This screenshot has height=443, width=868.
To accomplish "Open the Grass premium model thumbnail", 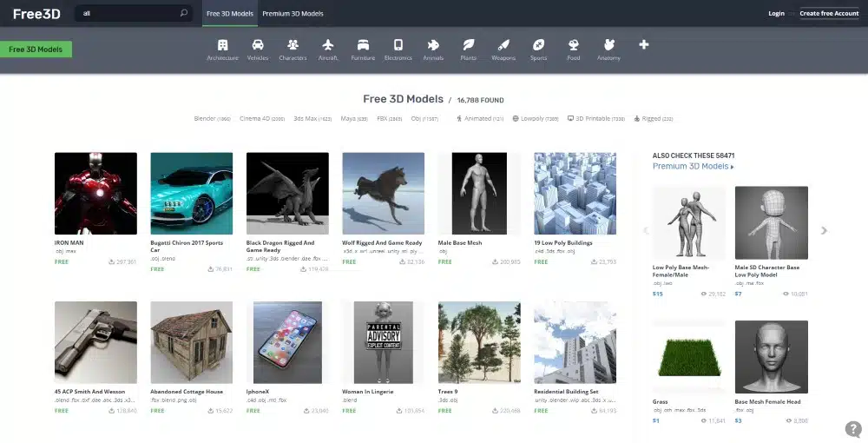I will coord(689,357).
